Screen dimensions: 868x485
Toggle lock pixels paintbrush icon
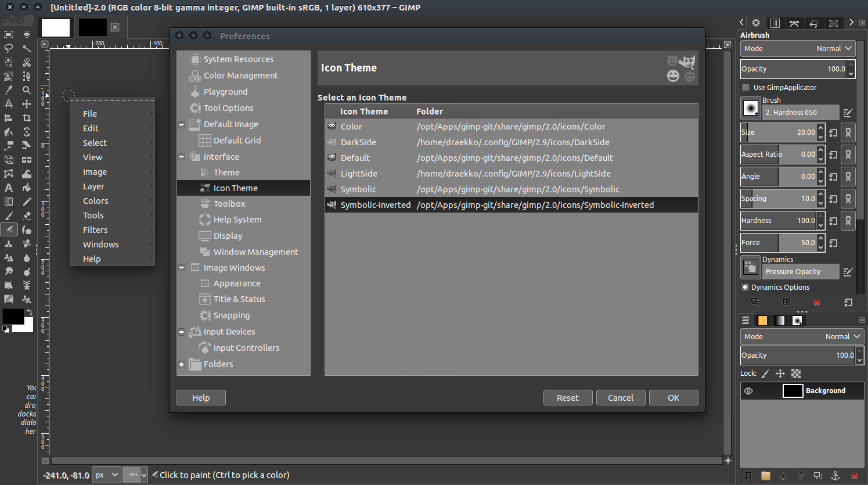pyautogui.click(x=765, y=373)
